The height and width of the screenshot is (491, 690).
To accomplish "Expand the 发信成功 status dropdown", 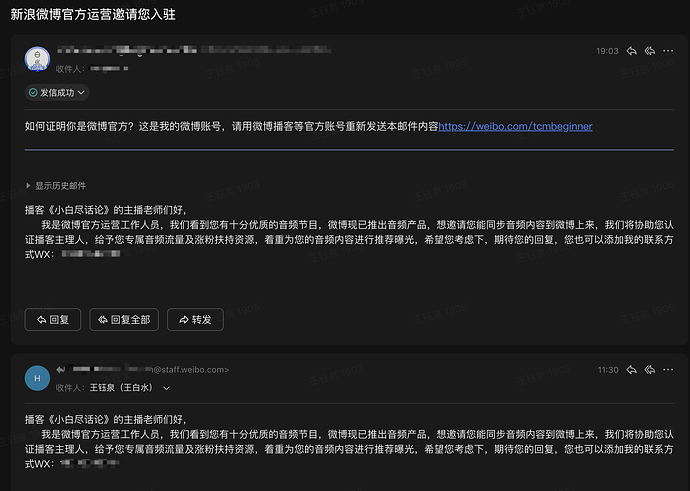I will coord(57,92).
